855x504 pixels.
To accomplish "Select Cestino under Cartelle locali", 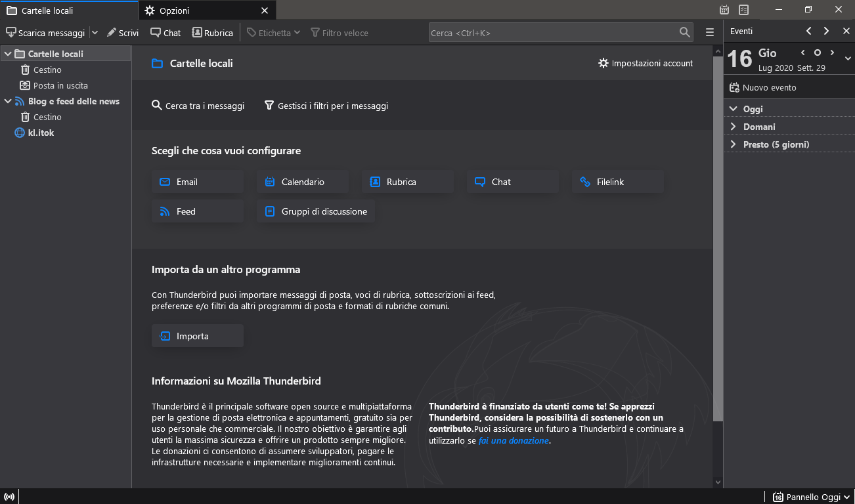I will coord(47,70).
